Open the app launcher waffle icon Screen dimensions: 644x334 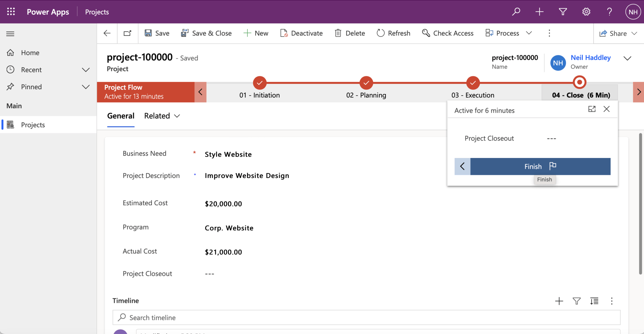coord(11,12)
